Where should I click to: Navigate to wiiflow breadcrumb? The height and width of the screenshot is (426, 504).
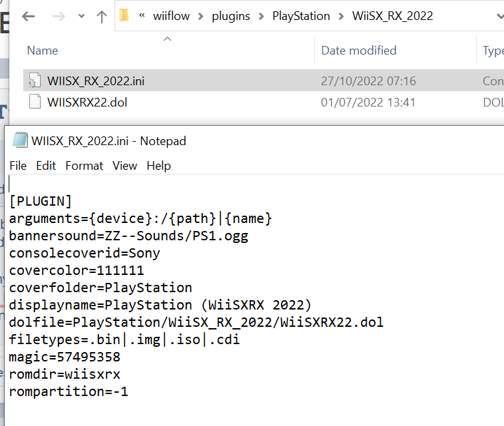[171, 16]
